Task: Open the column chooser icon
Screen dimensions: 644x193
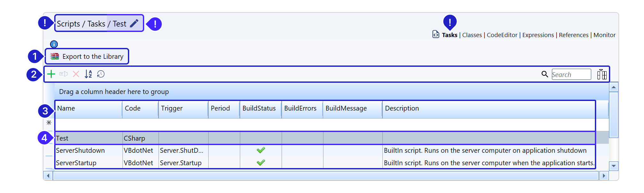Action: click(x=602, y=74)
